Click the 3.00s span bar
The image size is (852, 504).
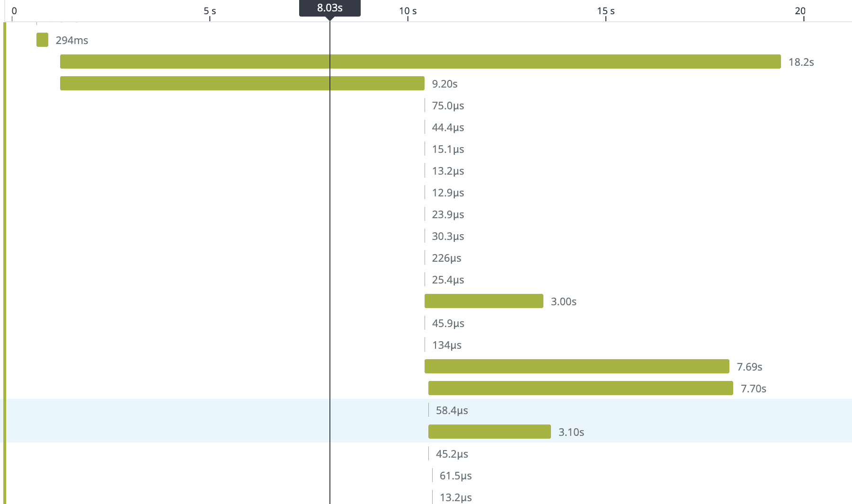click(x=483, y=301)
